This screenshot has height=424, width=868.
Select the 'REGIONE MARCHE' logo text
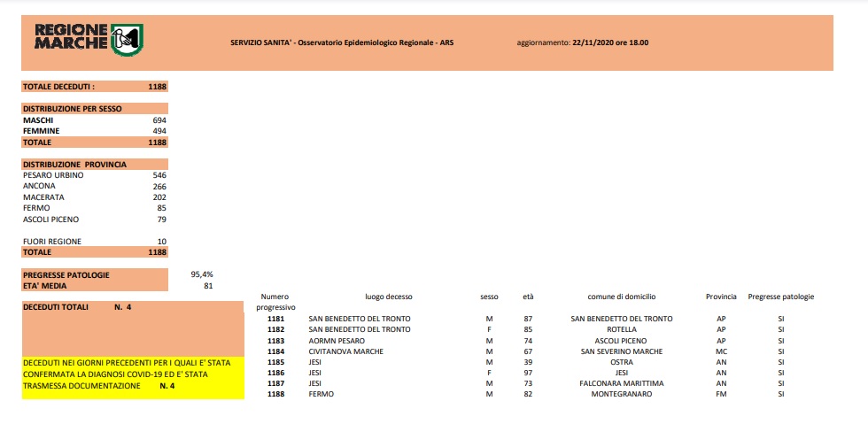pyautogui.click(x=71, y=38)
